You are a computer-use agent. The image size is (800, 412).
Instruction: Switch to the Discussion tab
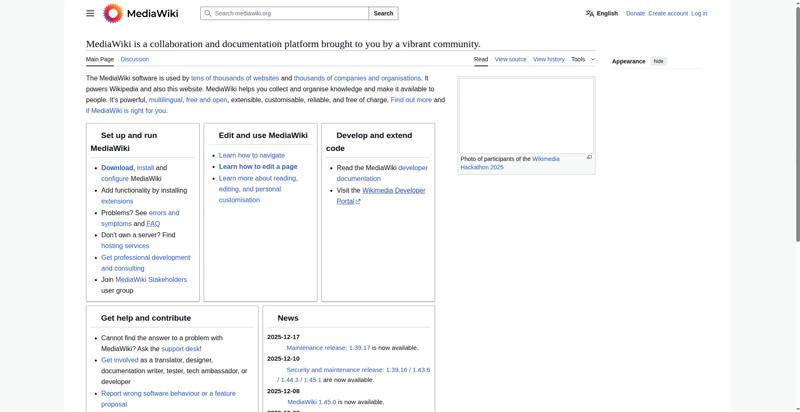[x=135, y=59]
